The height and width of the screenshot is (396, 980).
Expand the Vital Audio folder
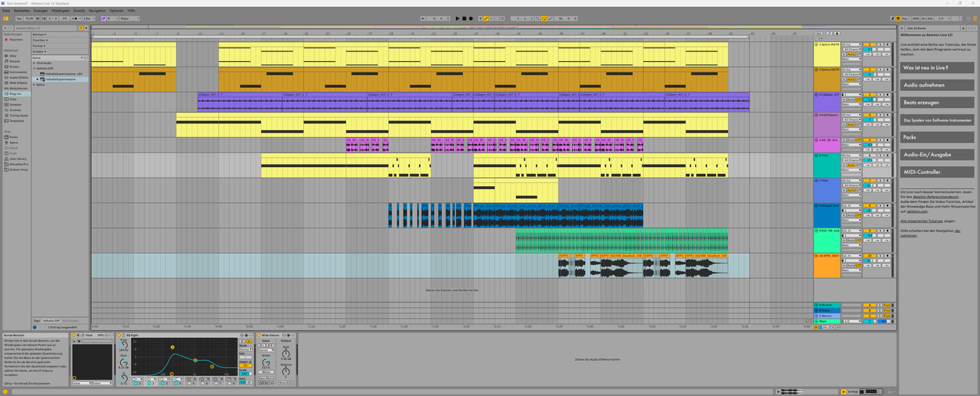[x=34, y=63]
